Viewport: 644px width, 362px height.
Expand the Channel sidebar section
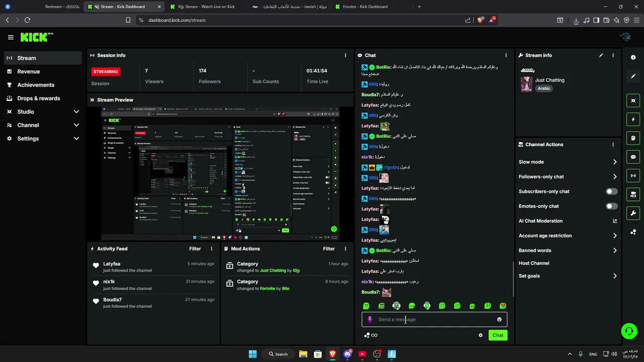[43, 125]
